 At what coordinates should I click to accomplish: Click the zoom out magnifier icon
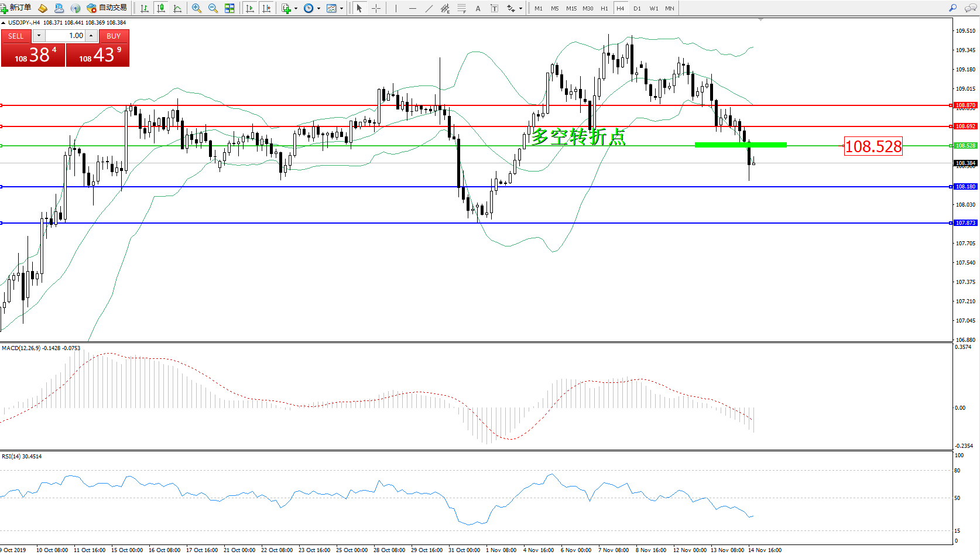(x=213, y=8)
